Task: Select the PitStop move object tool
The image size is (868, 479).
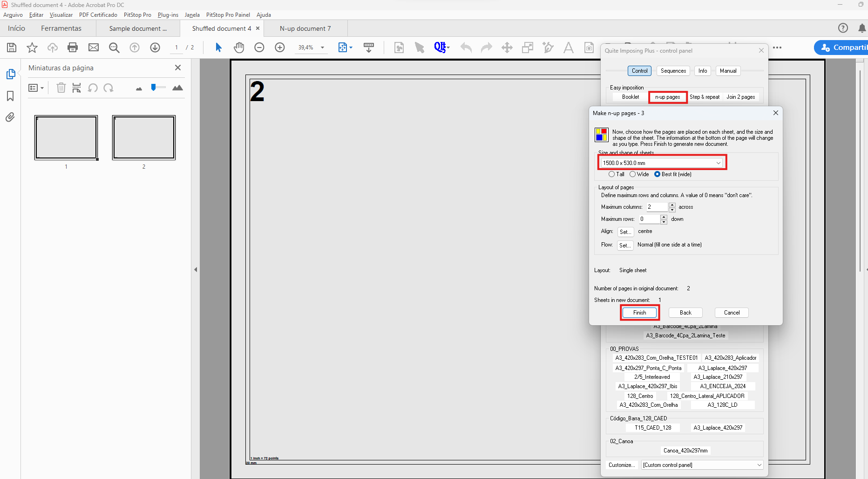Action: pos(507,48)
